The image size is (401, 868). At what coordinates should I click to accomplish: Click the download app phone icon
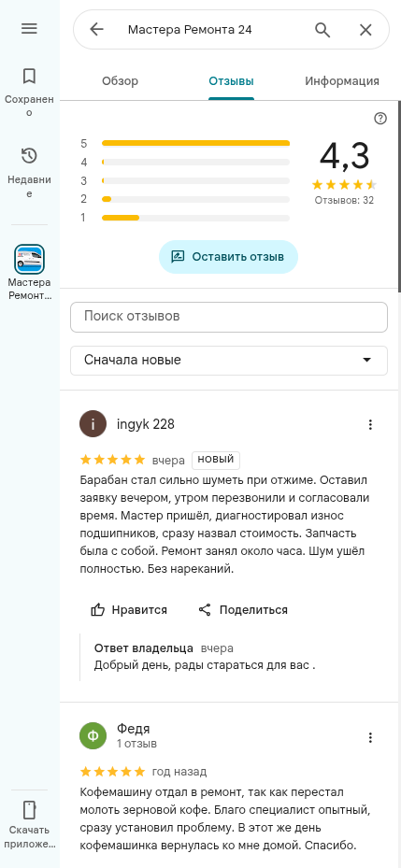29,809
